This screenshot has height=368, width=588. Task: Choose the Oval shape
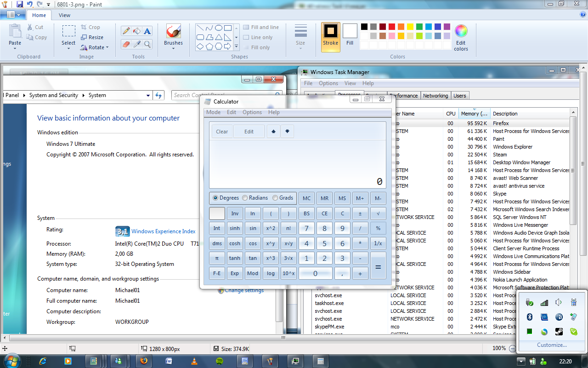(219, 28)
